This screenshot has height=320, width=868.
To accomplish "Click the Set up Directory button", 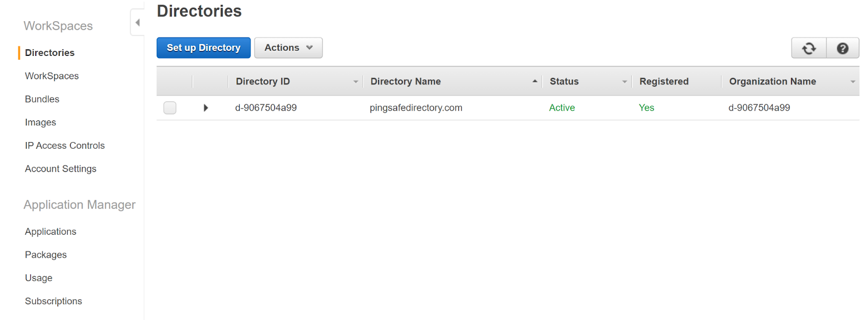I will point(203,48).
